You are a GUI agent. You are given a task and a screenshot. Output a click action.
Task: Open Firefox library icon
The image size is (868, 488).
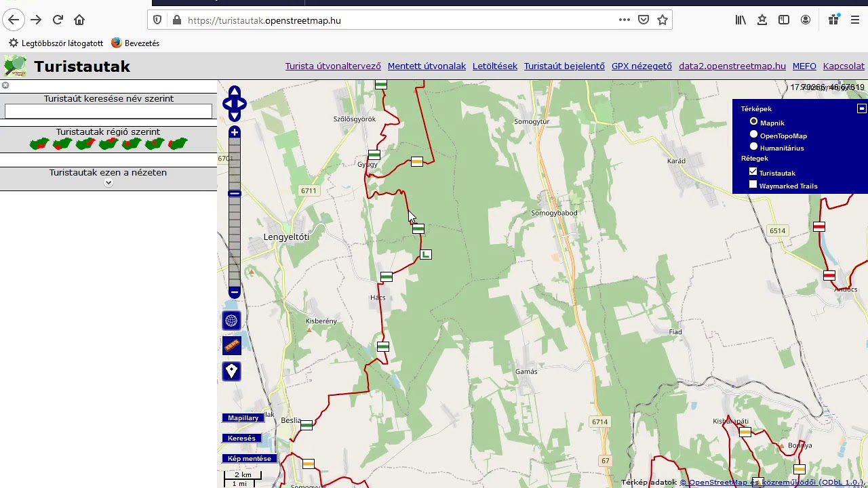pyautogui.click(x=741, y=20)
